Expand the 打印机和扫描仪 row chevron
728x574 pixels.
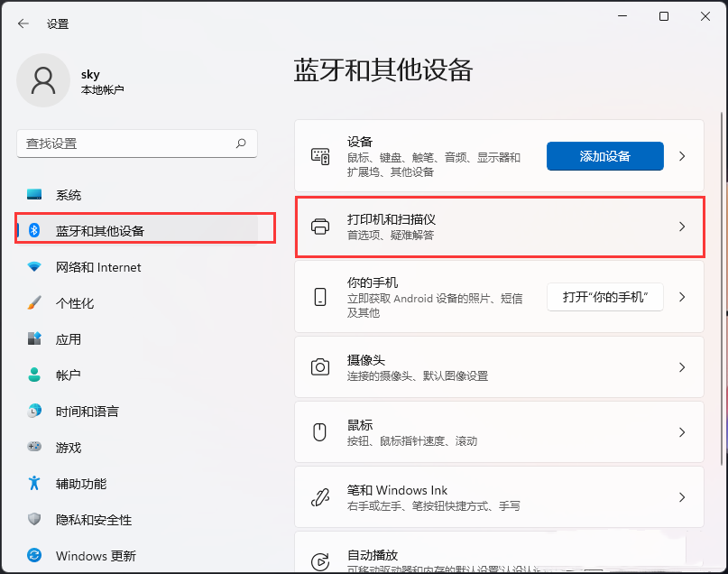(x=683, y=227)
